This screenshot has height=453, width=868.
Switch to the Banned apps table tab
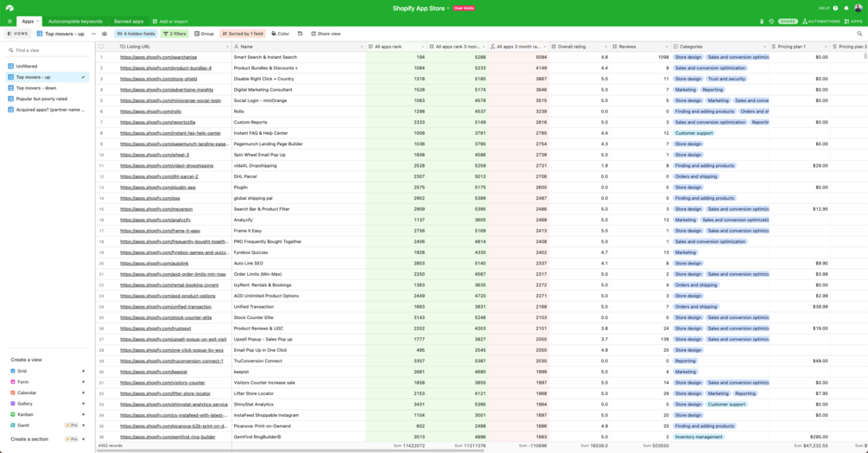point(129,22)
